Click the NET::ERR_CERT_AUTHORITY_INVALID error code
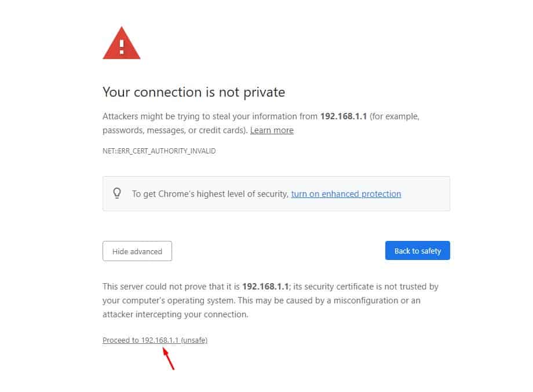Image resolution: width=533 pixels, height=392 pixels. coord(159,151)
